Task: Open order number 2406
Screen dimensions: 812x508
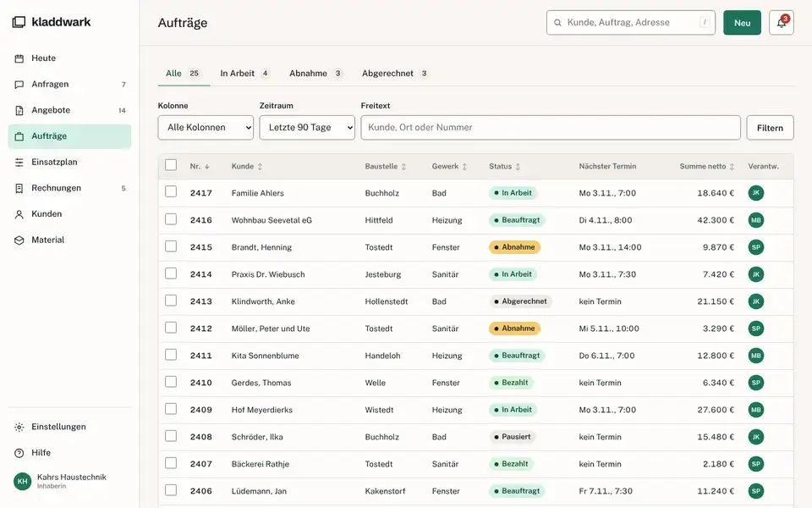Action: pyautogui.click(x=201, y=491)
